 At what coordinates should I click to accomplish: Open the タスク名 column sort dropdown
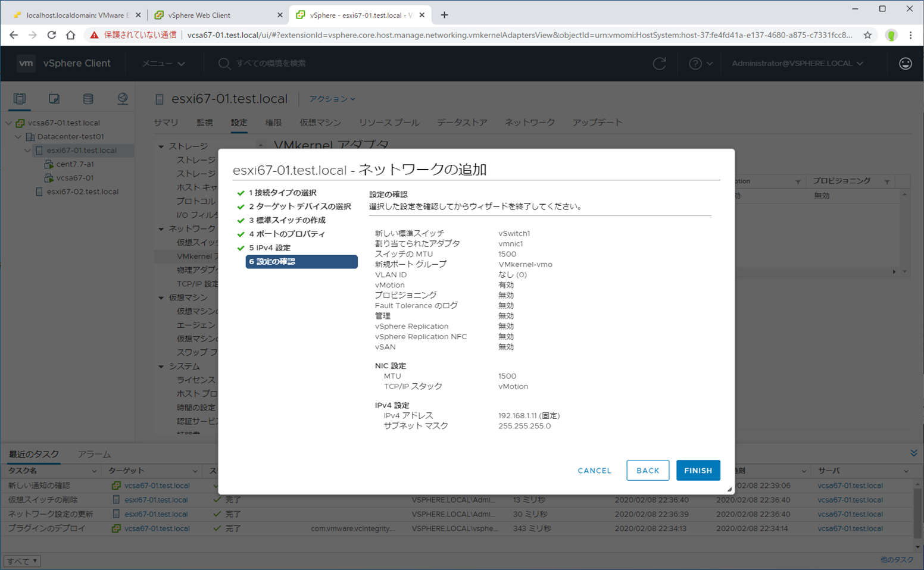[x=94, y=471]
